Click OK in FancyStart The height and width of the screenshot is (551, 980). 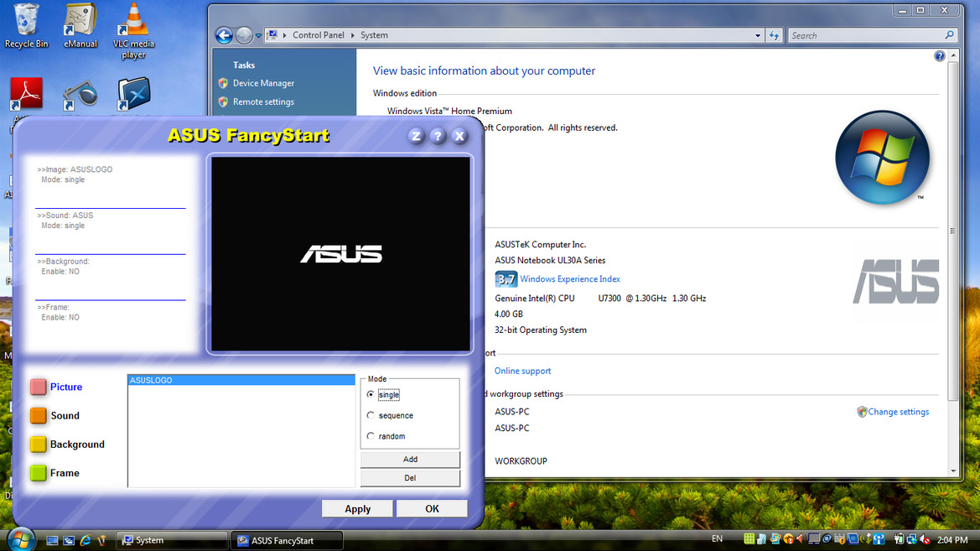tap(432, 509)
